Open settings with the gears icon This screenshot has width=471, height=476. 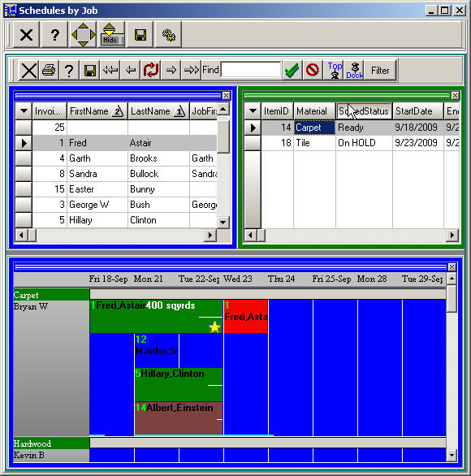[168, 35]
